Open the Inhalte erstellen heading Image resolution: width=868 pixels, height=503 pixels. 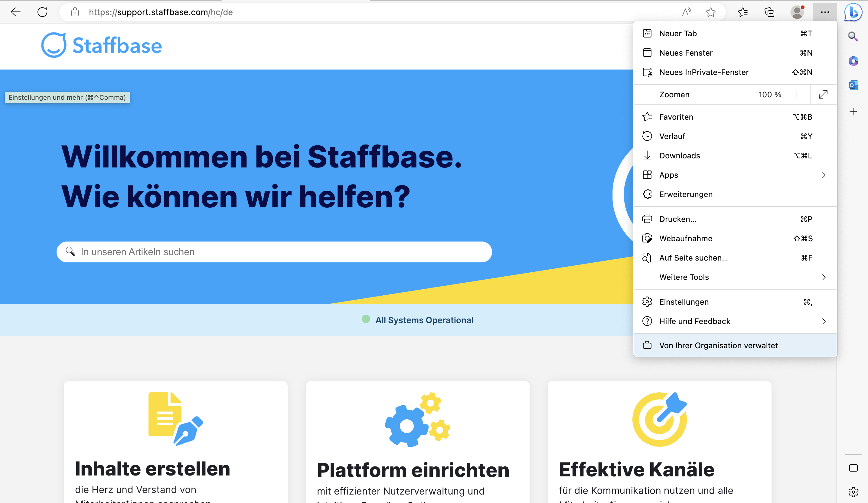pyautogui.click(x=153, y=469)
